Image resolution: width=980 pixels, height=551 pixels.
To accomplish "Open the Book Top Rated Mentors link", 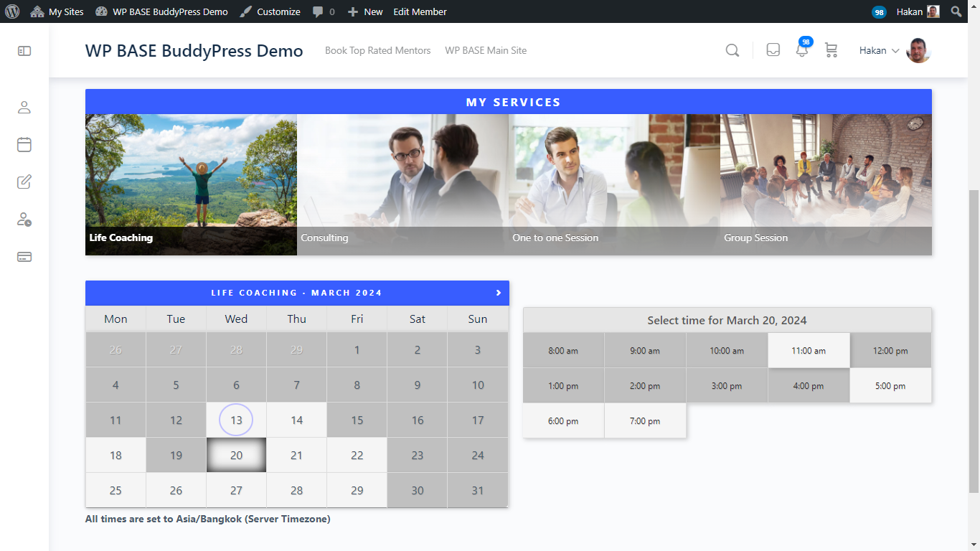I will click(377, 50).
